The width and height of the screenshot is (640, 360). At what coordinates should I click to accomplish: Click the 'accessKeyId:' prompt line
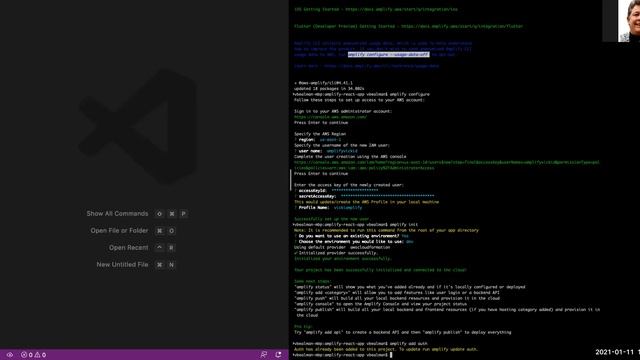(x=336, y=190)
